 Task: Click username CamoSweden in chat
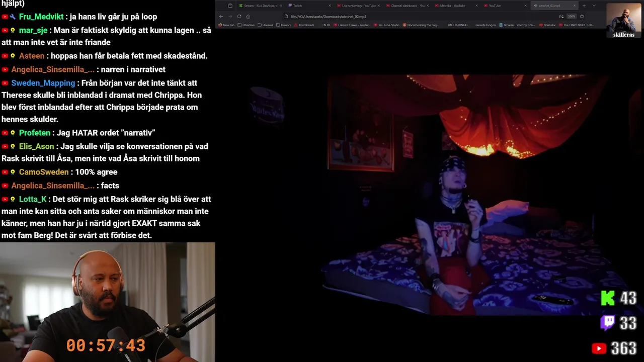point(44,172)
